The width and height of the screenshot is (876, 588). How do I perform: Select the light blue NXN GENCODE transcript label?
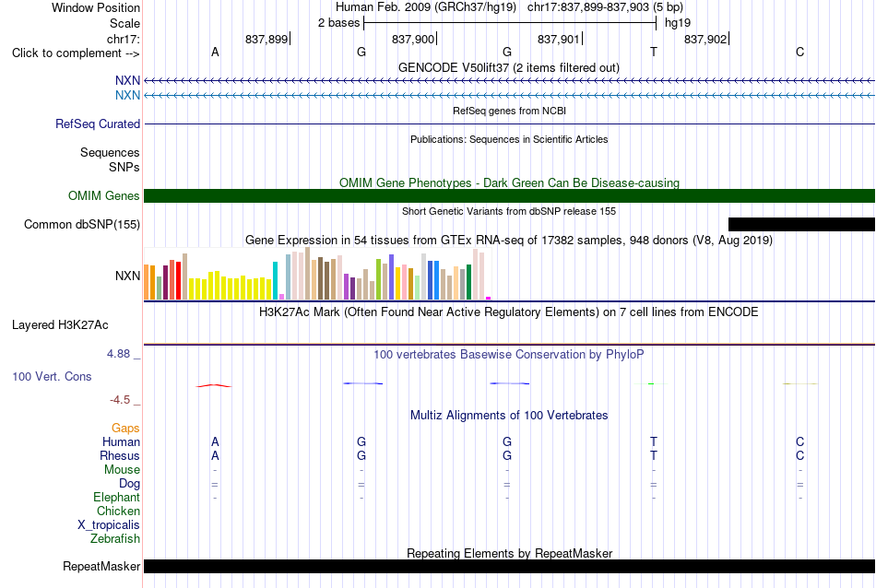tap(127, 95)
